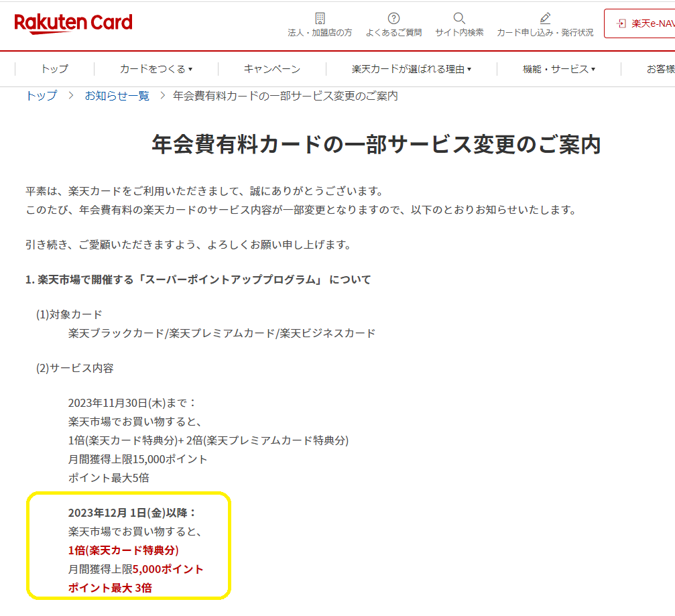Viewport: 675px width, 616px height.
Task: Click the current breadcrumb text 年会費有料カードの一部サービス変更のご案内
Action: pyautogui.click(x=286, y=96)
